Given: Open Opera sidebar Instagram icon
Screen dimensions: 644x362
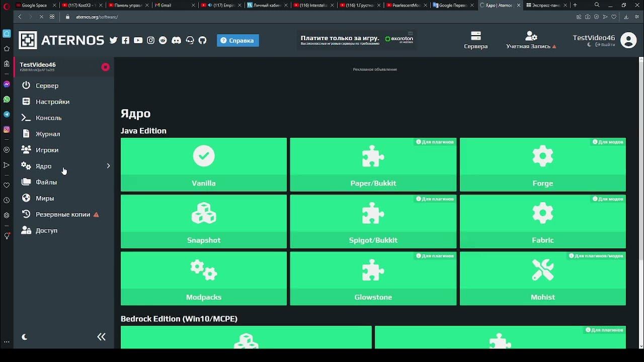Looking at the screenshot, I should (7, 129).
